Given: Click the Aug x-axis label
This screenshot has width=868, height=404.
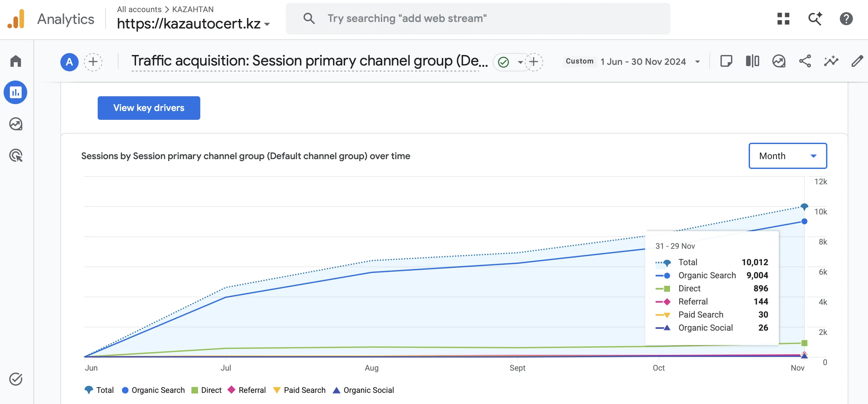Looking at the screenshot, I should click(372, 368).
